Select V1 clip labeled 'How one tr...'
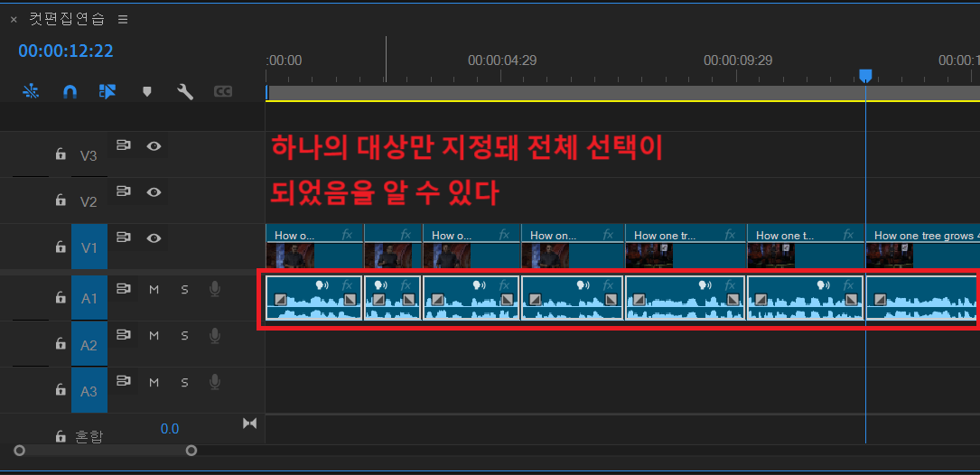 (x=686, y=248)
